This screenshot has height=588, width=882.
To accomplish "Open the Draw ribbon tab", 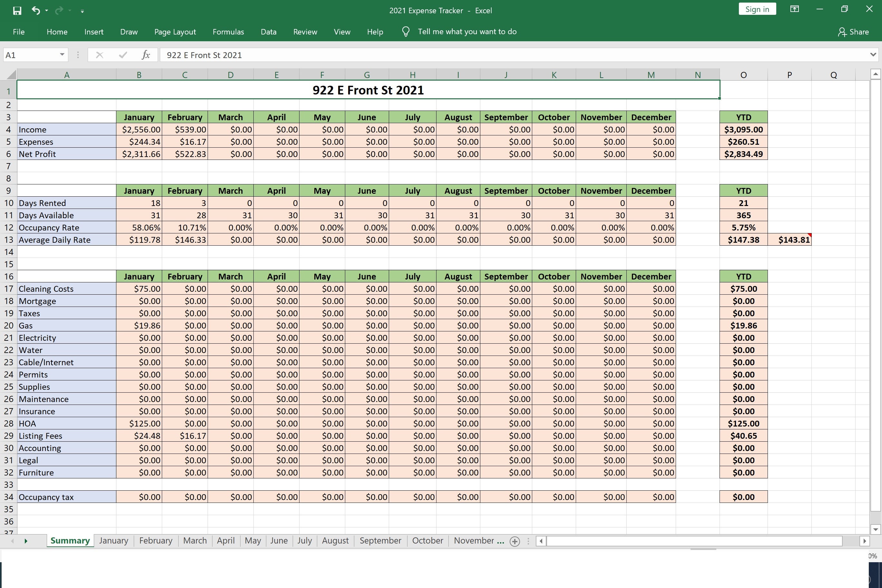I will [129, 32].
